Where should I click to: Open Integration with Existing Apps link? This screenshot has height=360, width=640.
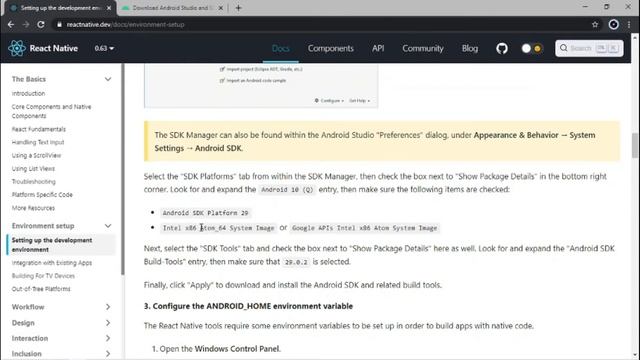click(x=52, y=263)
